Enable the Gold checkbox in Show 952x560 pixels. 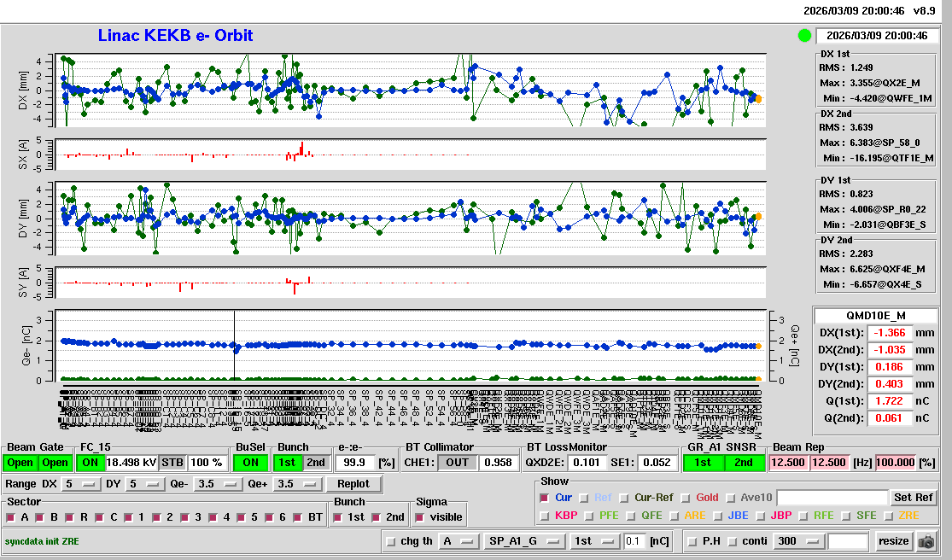pyautogui.click(x=683, y=498)
